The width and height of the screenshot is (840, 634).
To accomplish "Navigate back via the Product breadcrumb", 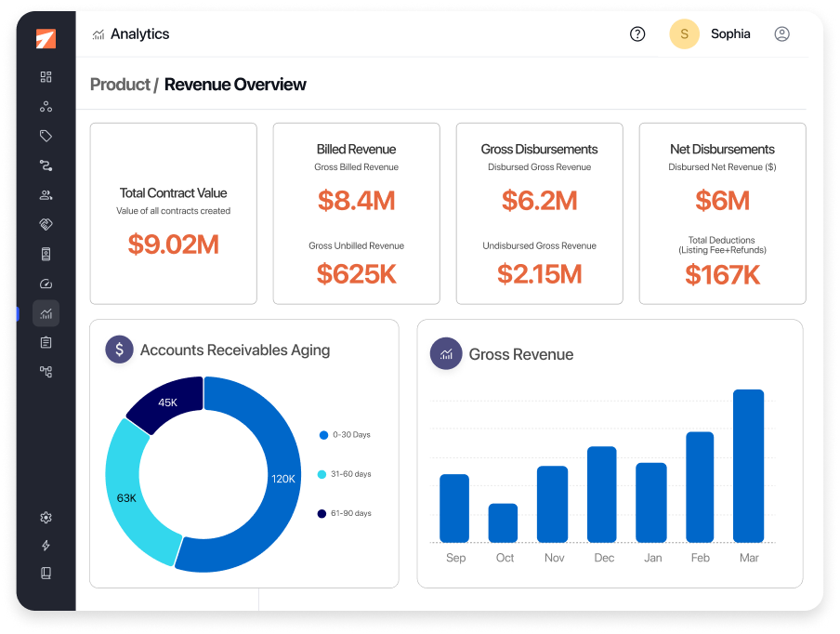I will click(120, 84).
